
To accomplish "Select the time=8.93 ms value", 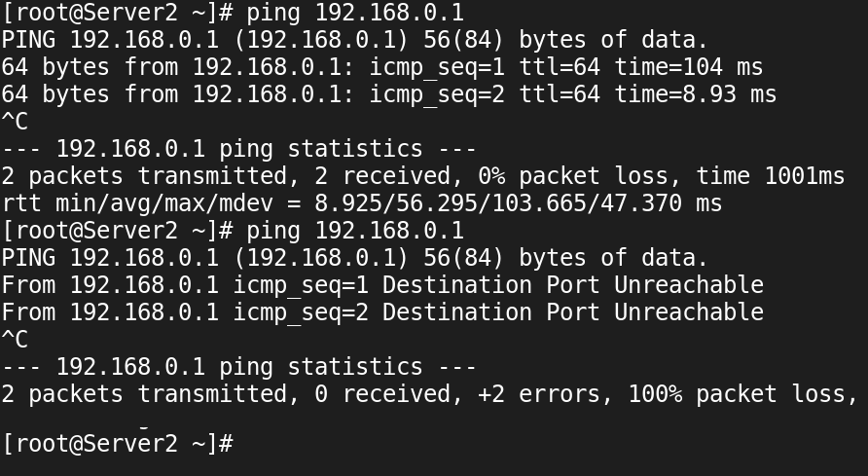I will [696, 94].
